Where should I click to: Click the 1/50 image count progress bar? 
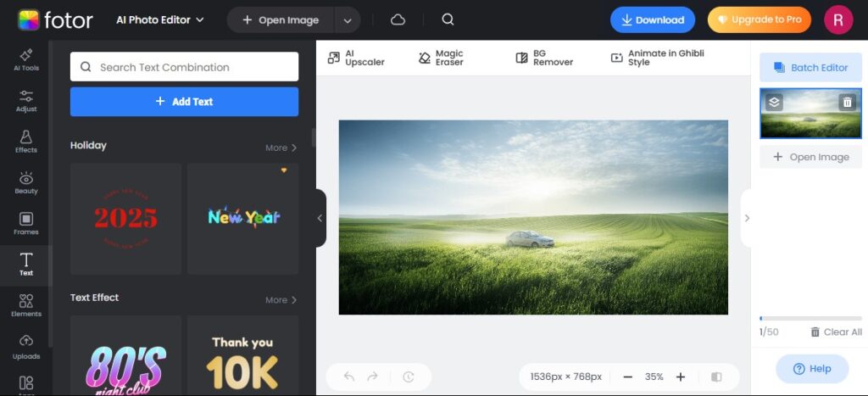point(810,319)
